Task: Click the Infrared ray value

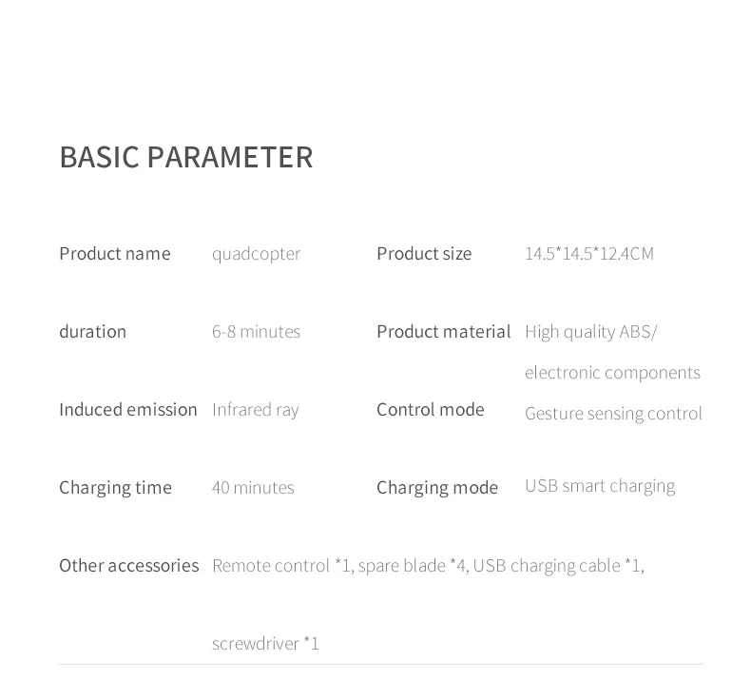Action: click(256, 411)
